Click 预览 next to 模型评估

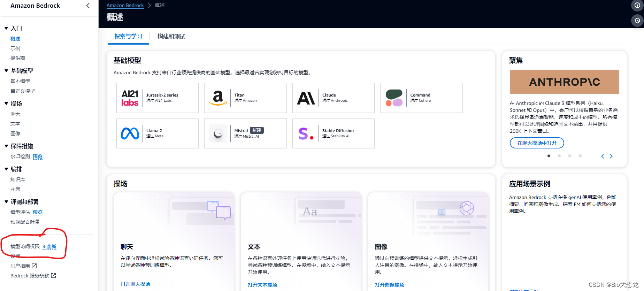[x=38, y=212]
